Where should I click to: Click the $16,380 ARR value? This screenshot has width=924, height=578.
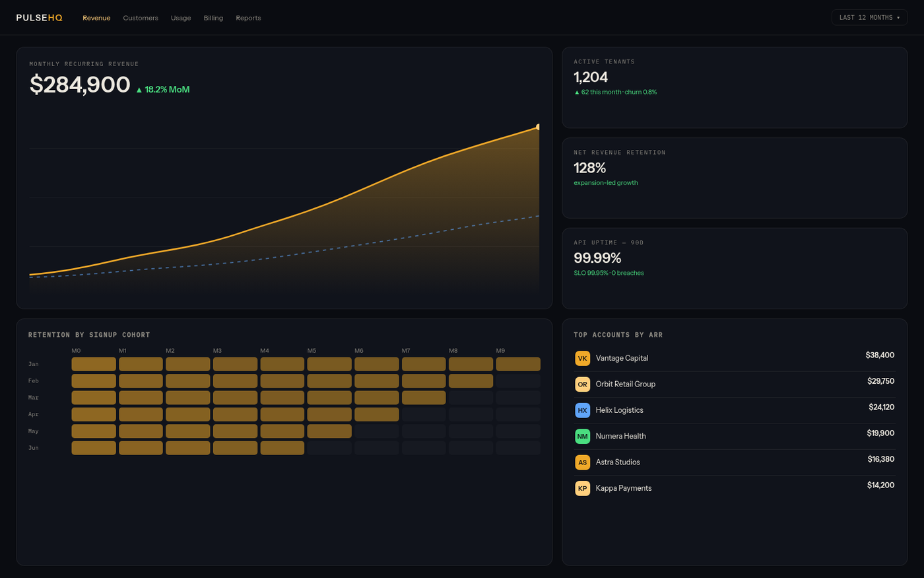[881, 459]
